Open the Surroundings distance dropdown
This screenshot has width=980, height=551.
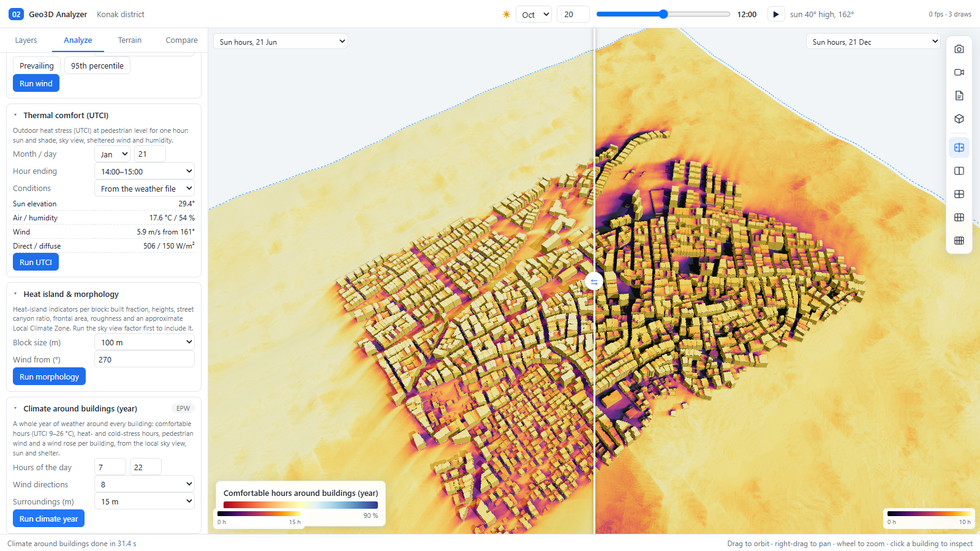click(x=145, y=501)
